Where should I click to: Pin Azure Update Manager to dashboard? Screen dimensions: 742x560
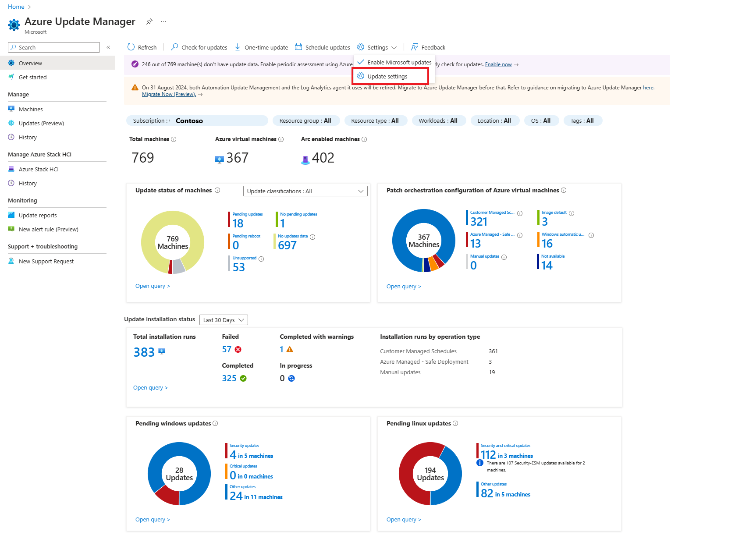point(149,21)
